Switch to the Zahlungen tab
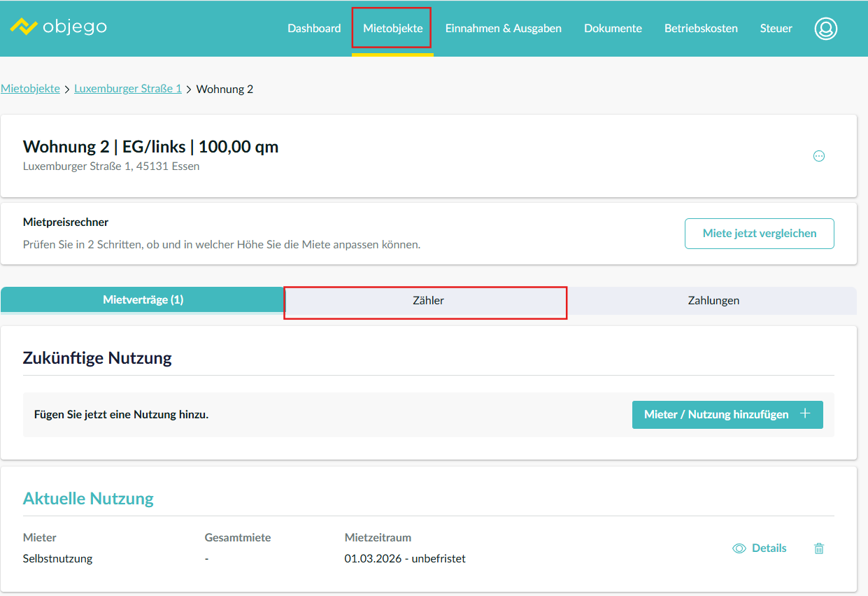 pyautogui.click(x=713, y=301)
